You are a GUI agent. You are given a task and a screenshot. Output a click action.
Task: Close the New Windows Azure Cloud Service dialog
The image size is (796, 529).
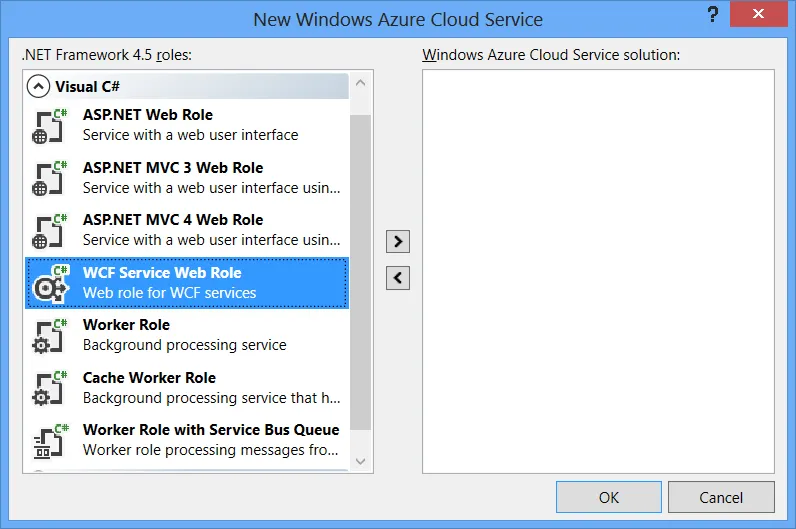coord(758,14)
